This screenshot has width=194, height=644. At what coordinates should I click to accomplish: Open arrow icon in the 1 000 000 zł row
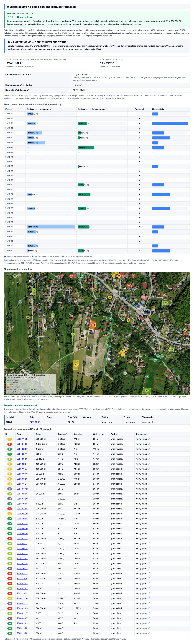[149, 444]
